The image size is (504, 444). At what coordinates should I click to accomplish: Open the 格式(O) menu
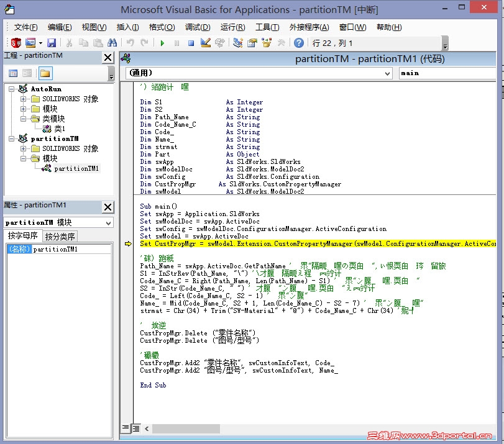click(x=162, y=27)
